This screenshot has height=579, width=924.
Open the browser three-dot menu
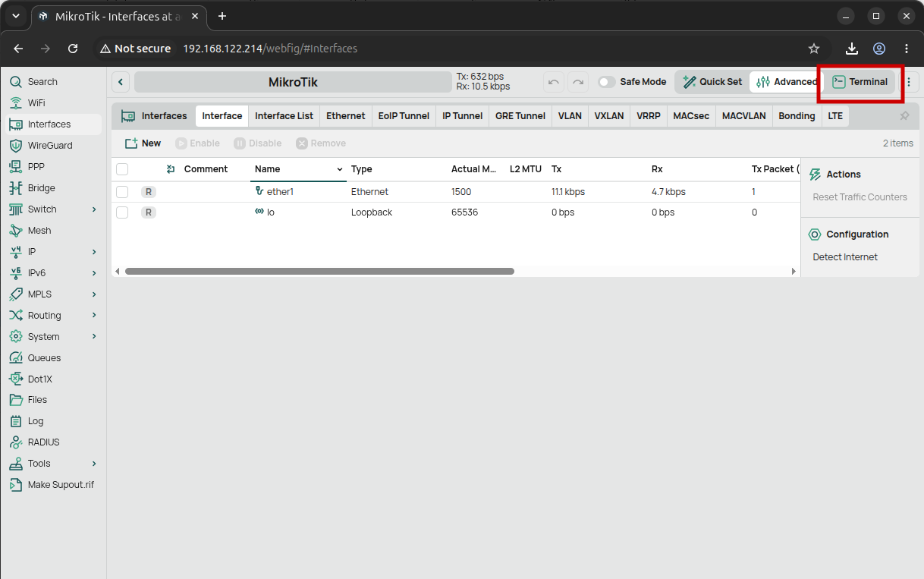pos(906,49)
